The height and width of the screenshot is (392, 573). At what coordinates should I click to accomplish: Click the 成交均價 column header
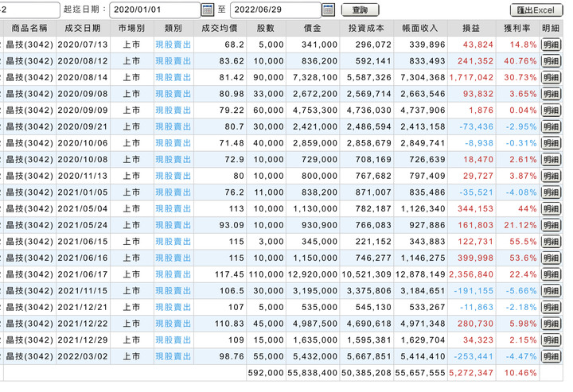pyautogui.click(x=220, y=28)
